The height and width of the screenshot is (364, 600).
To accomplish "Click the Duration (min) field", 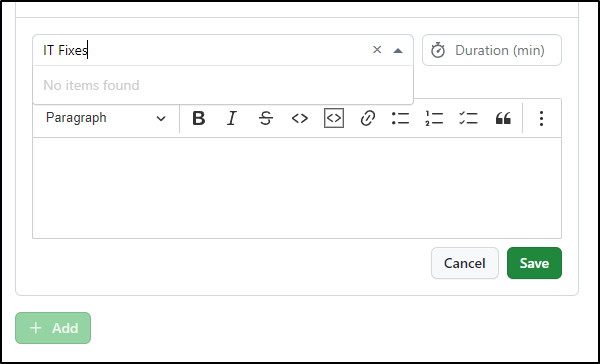I will point(492,50).
